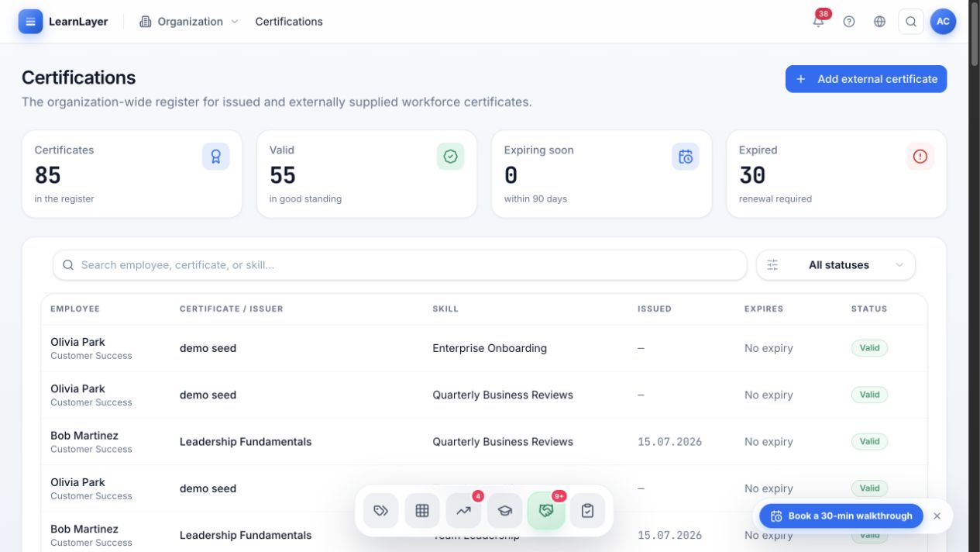Click Leadership Fundamentals in Quarterly Business Reviews row
The height and width of the screenshot is (552, 980).
[x=246, y=442]
